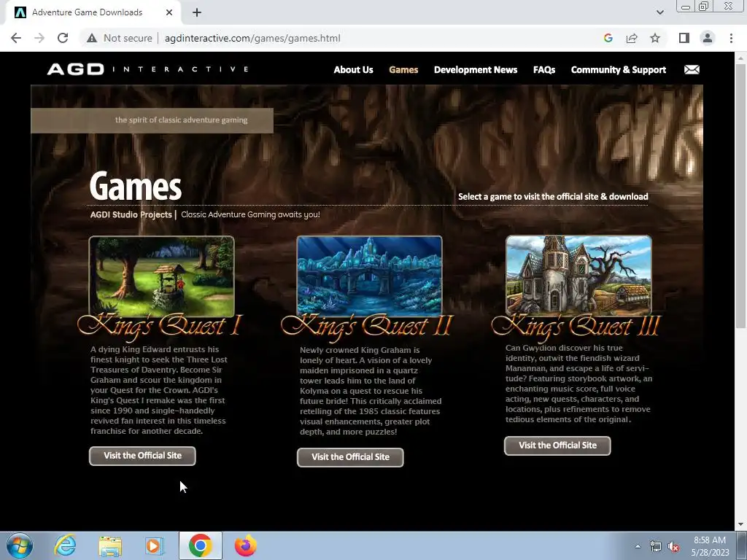Click the King's Quest I title logo
The image size is (747, 560).
[160, 327]
